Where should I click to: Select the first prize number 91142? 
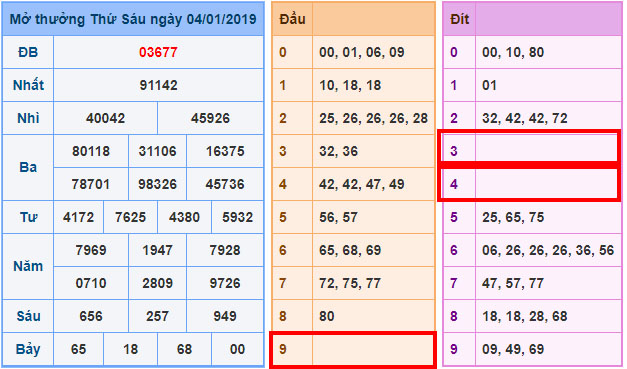[x=158, y=85]
